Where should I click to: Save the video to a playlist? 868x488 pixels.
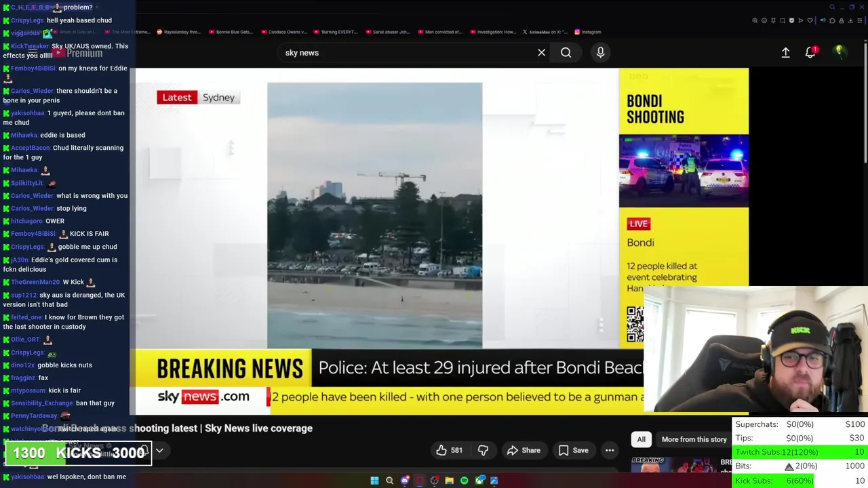pos(573,450)
